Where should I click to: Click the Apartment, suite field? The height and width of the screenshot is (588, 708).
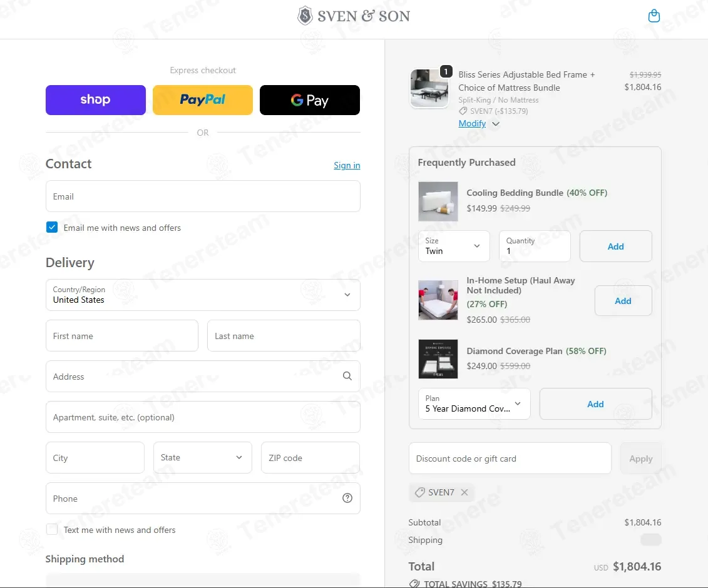203,417
